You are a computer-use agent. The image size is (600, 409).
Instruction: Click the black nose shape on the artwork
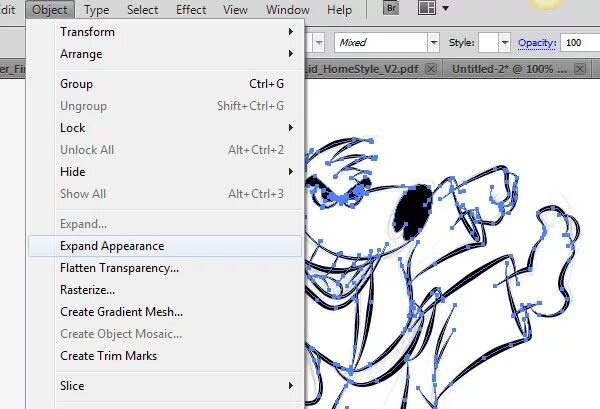point(413,211)
